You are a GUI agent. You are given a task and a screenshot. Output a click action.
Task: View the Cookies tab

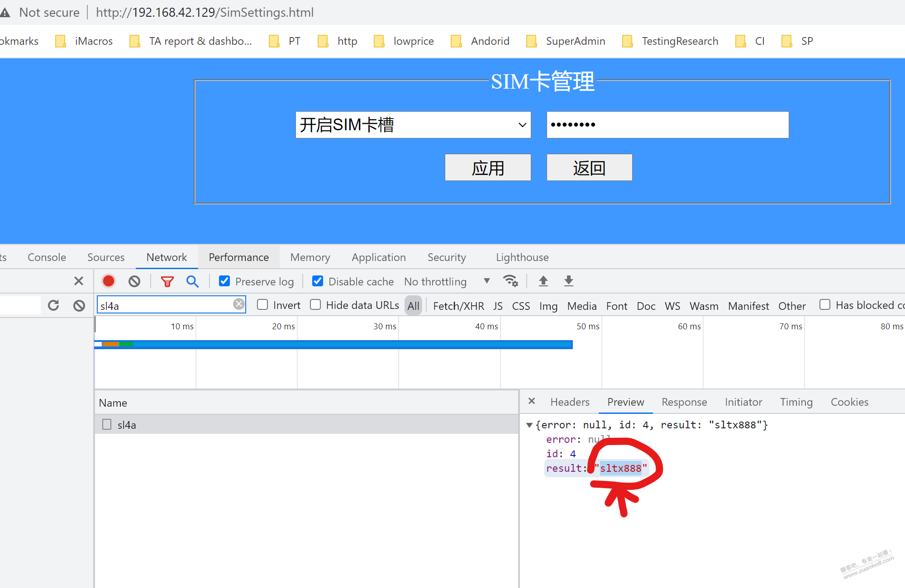pos(849,402)
